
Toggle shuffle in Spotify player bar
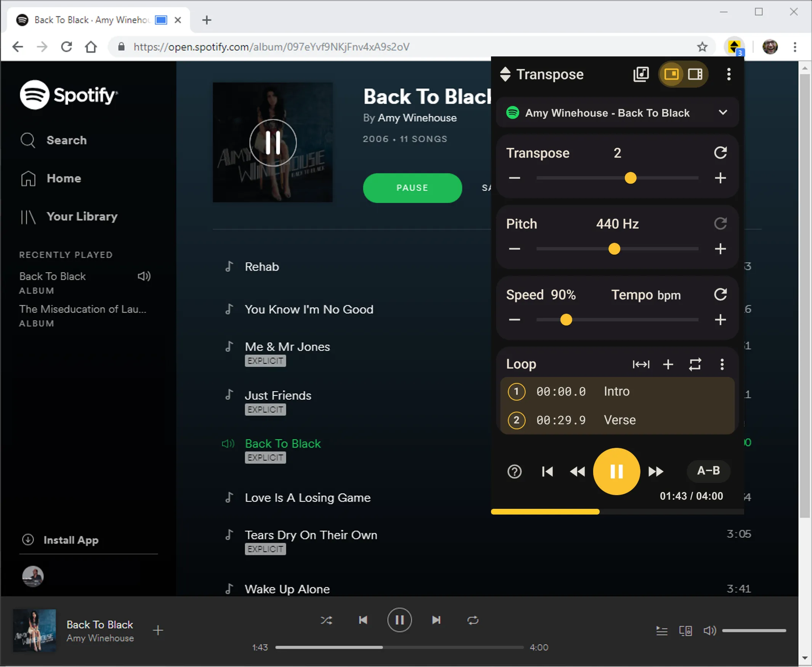point(326,620)
